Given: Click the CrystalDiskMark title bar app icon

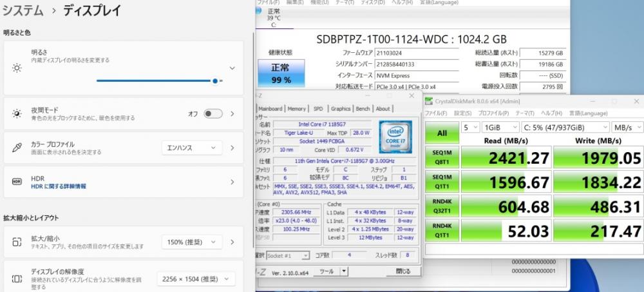Looking at the screenshot, I should pyautogui.click(x=429, y=101).
